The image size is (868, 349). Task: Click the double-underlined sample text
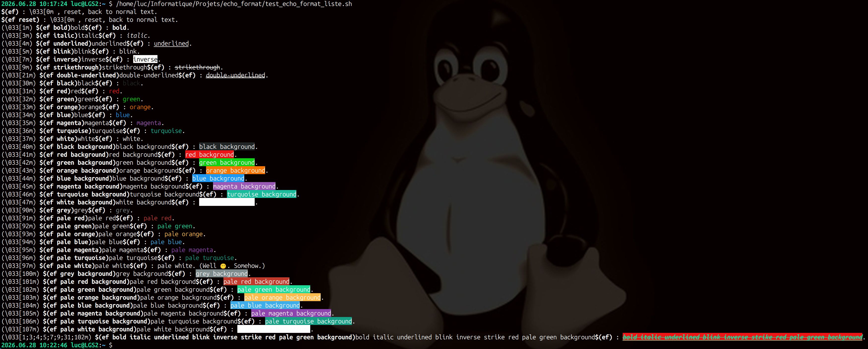pyautogui.click(x=236, y=75)
